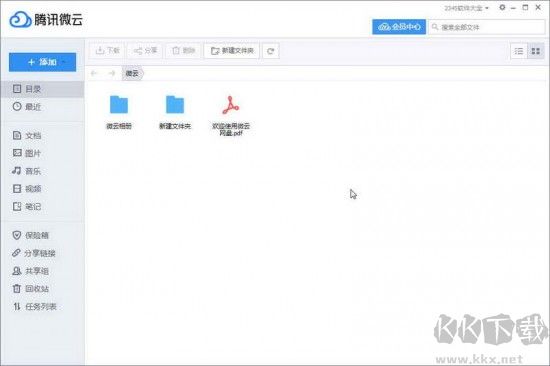Go back with the left arrow
550x366 pixels.
coord(94,73)
